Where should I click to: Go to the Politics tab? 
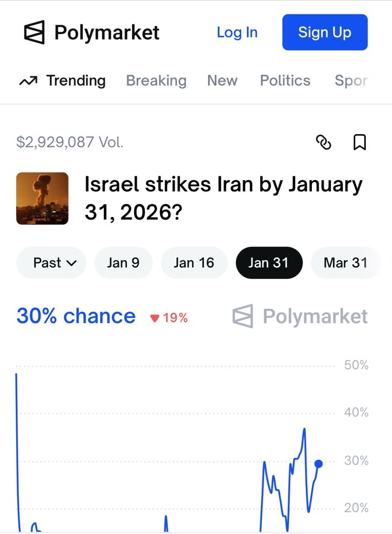point(285,81)
